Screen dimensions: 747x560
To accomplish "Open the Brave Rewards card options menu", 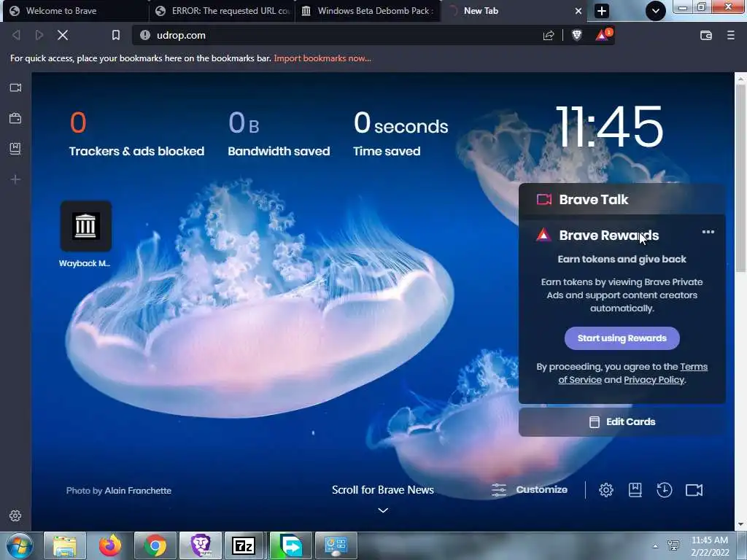I will (x=708, y=232).
